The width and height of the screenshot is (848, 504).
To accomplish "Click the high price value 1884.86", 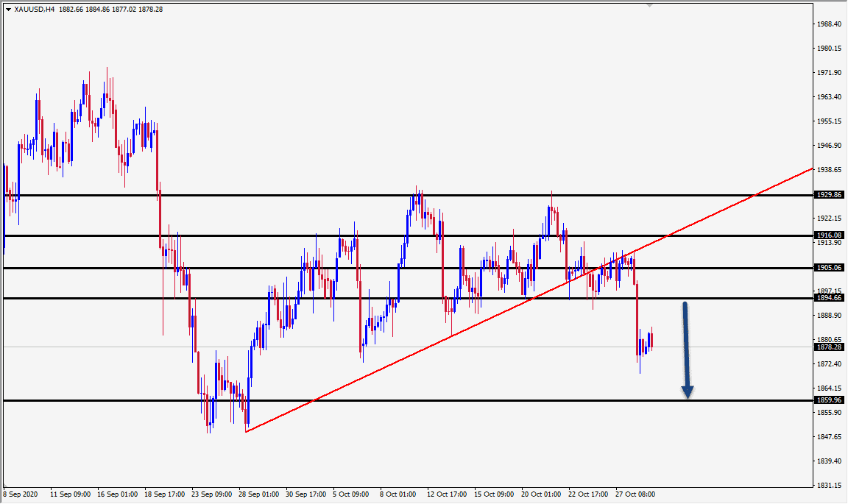I will pos(97,9).
